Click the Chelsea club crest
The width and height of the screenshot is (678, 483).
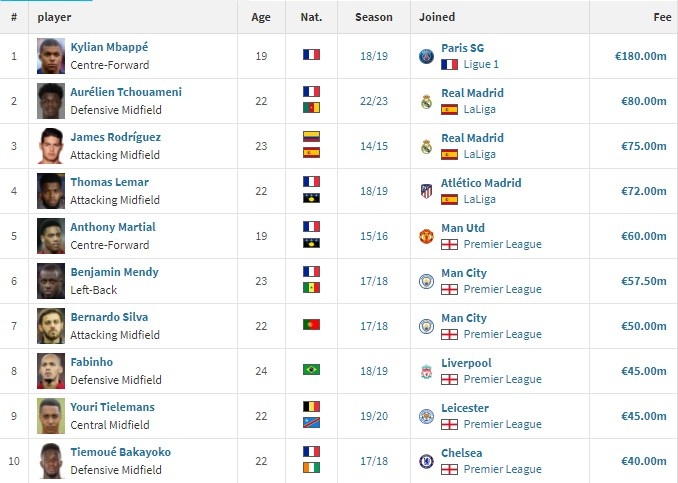click(426, 461)
